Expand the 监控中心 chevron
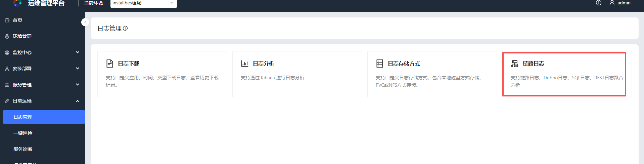Screen dimensions: 644x164 tap(78, 52)
